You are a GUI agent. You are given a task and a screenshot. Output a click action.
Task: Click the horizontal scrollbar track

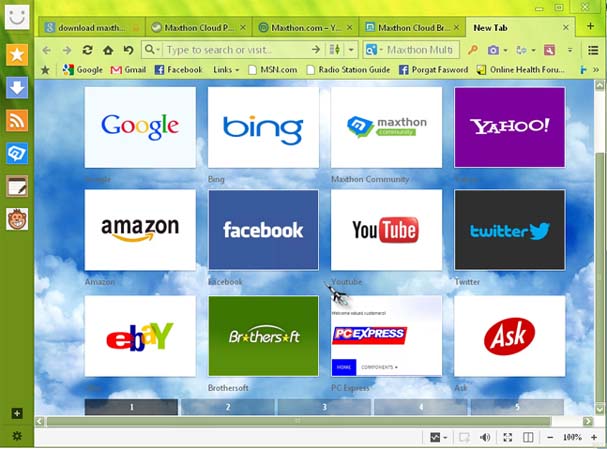click(x=314, y=421)
